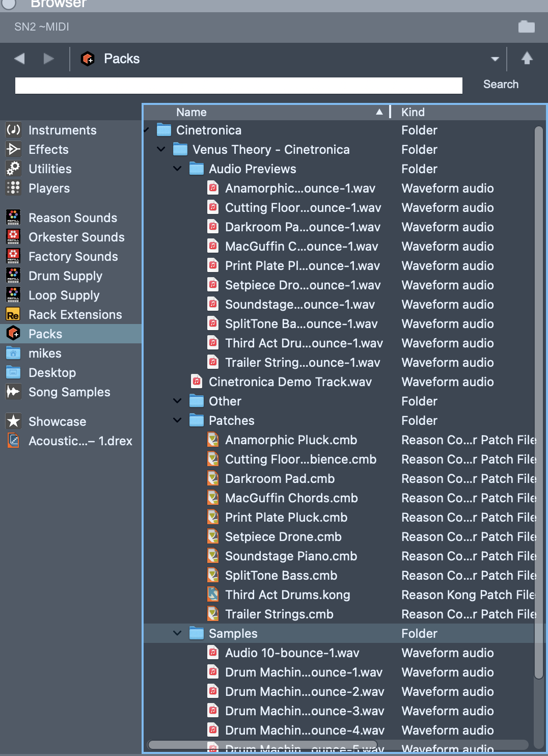Open the location history dropdown arrow
The width and height of the screenshot is (548, 756).
[x=495, y=59]
